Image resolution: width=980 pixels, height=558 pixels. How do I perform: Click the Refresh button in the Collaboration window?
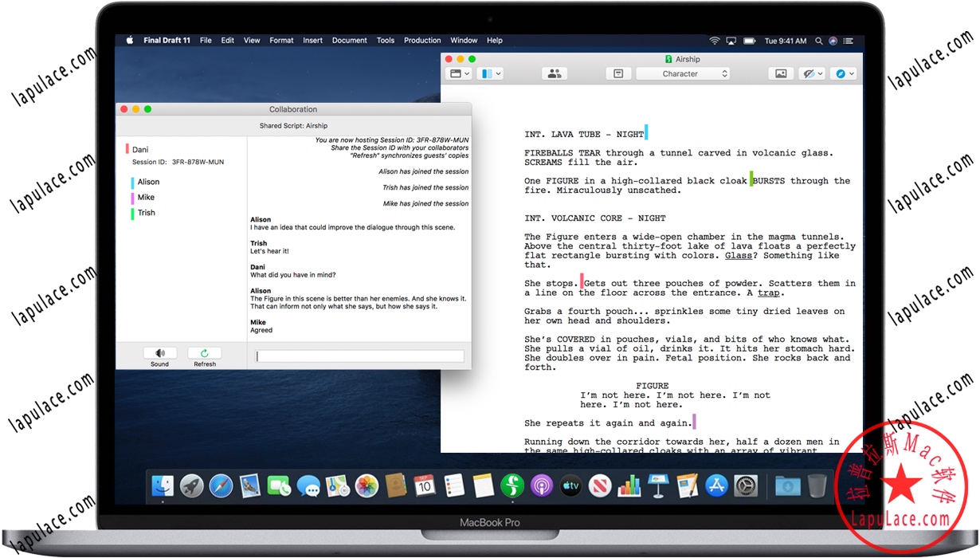pyautogui.click(x=204, y=353)
